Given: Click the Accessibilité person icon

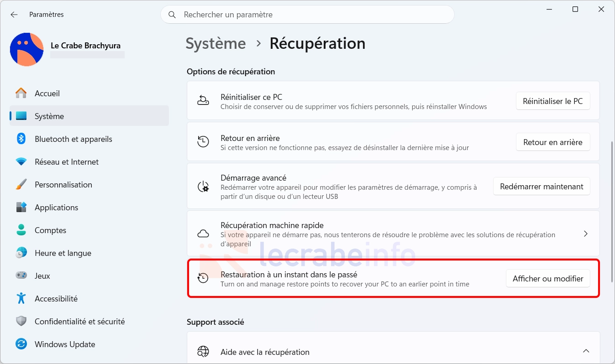Looking at the screenshot, I should (21, 298).
